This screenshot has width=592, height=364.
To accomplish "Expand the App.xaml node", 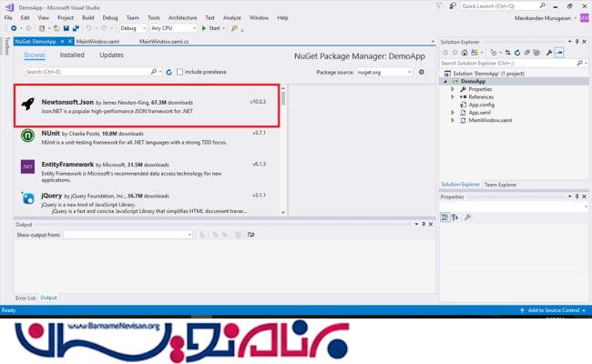I will pos(453,113).
